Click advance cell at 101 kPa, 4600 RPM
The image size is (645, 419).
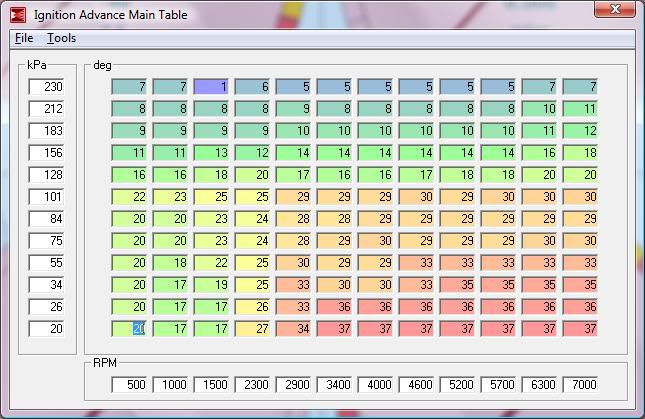[x=416, y=197]
